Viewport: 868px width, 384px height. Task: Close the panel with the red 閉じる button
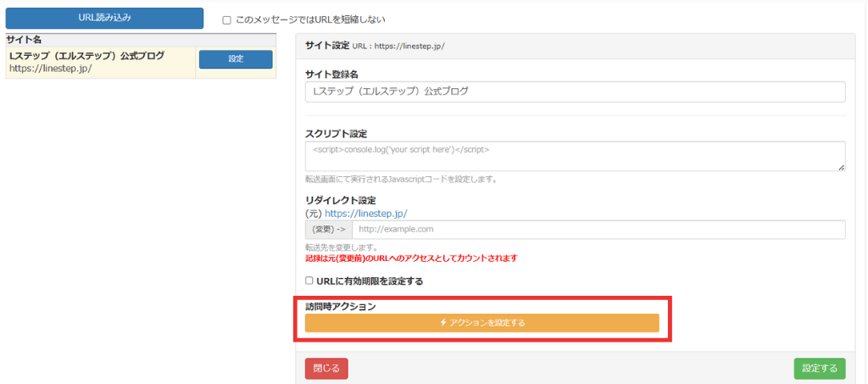pos(326,368)
